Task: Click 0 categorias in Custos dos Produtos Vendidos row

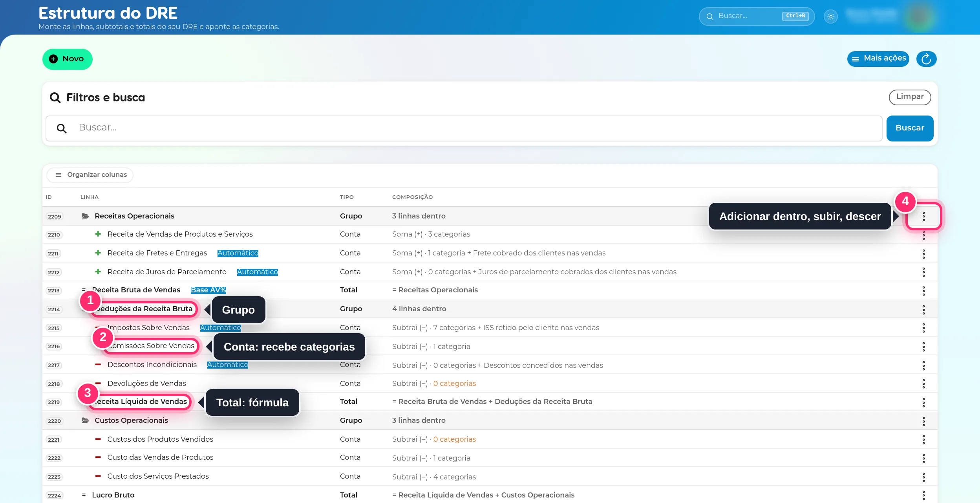Action: pyautogui.click(x=454, y=439)
